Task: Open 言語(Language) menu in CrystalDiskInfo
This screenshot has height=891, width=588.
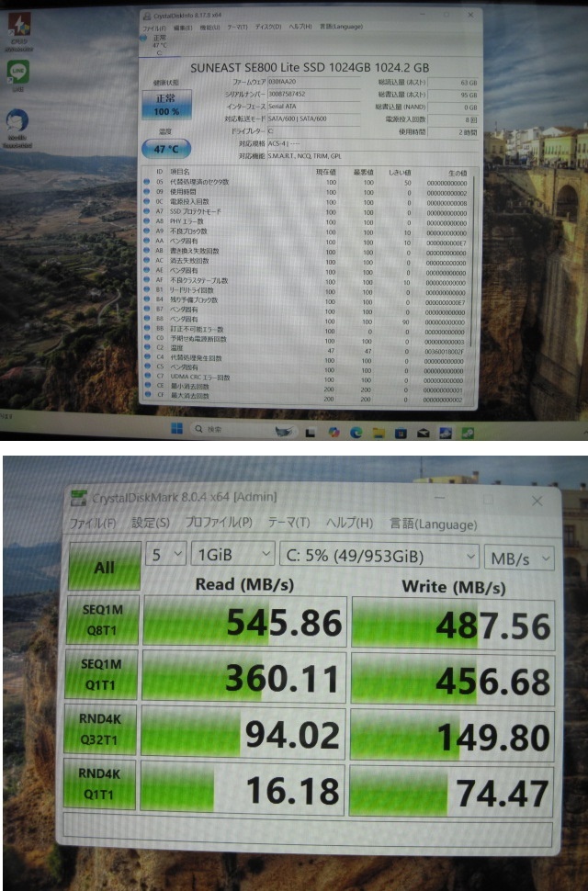Action: click(x=341, y=26)
